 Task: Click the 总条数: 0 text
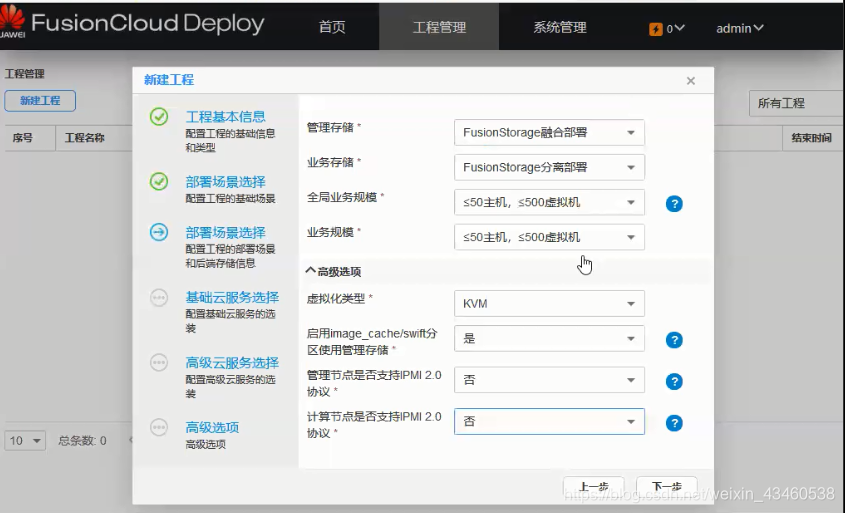pyautogui.click(x=82, y=441)
